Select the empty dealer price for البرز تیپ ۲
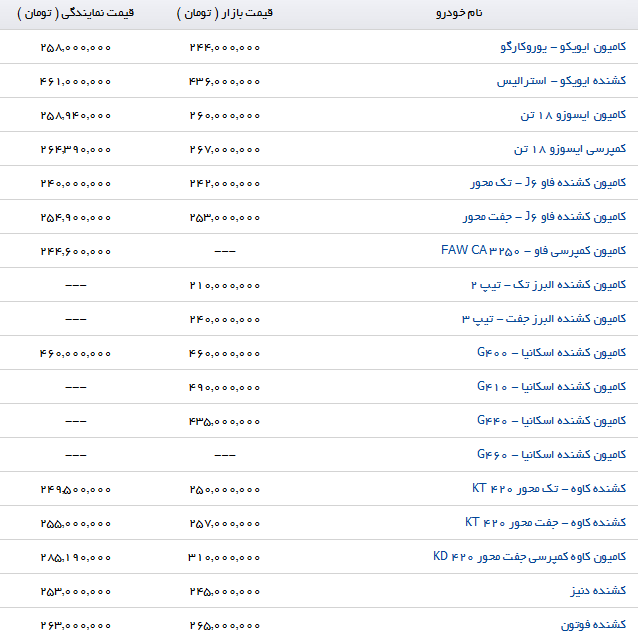The height and width of the screenshot is (638, 638). click(76, 285)
